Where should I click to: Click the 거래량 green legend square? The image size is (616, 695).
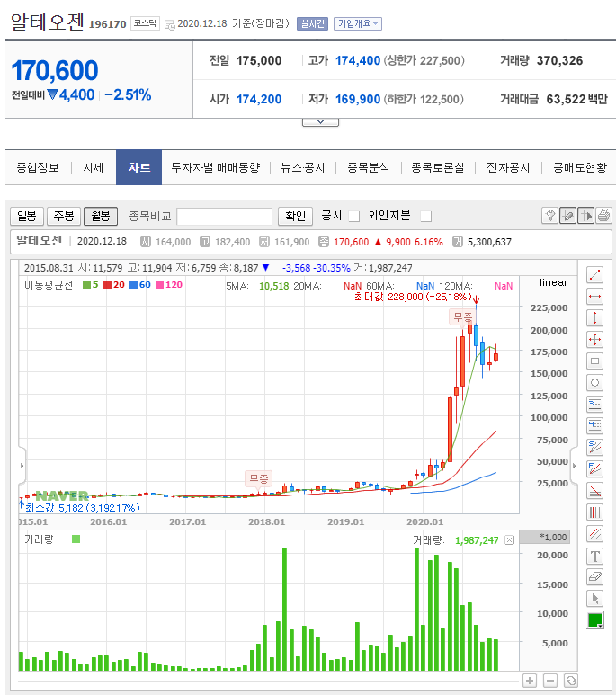76,539
